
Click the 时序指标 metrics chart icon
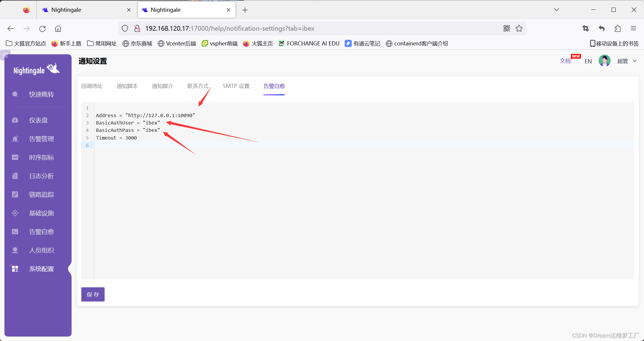(15, 158)
